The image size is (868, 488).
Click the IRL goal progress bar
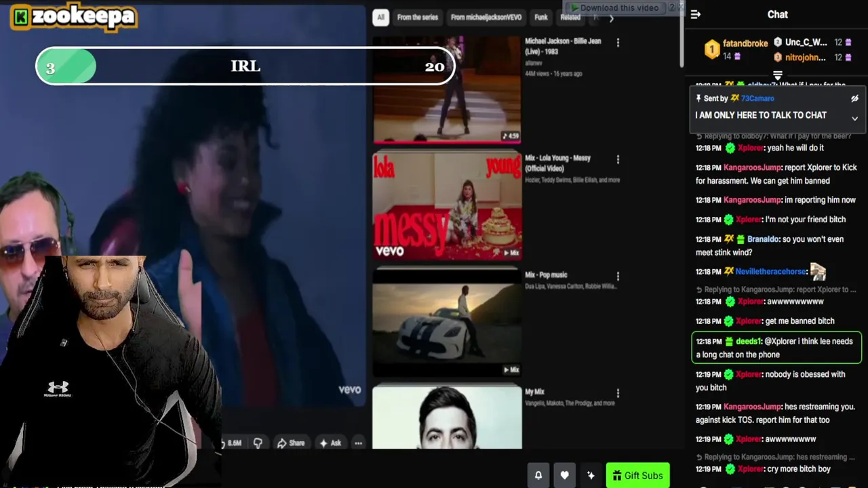pyautogui.click(x=245, y=66)
